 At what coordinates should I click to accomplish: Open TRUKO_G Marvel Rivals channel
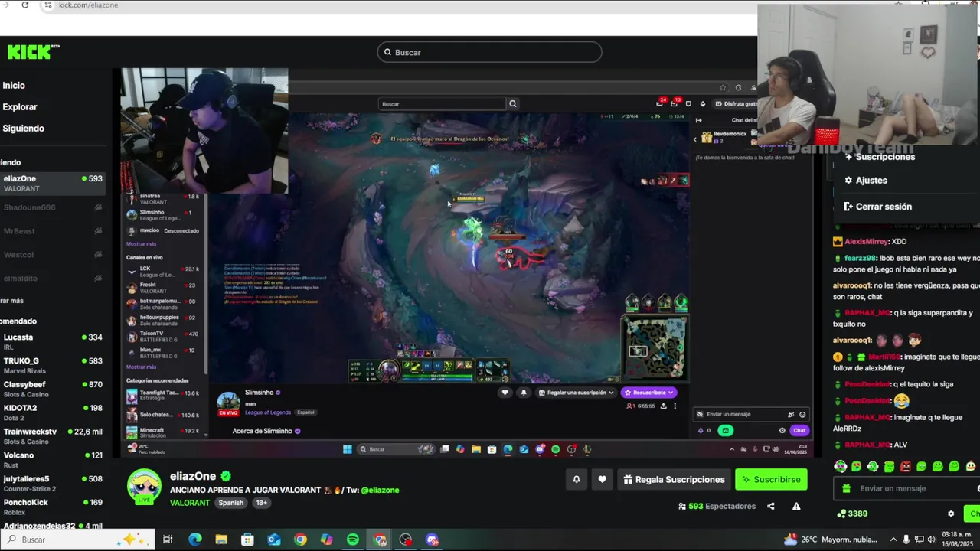click(x=52, y=365)
